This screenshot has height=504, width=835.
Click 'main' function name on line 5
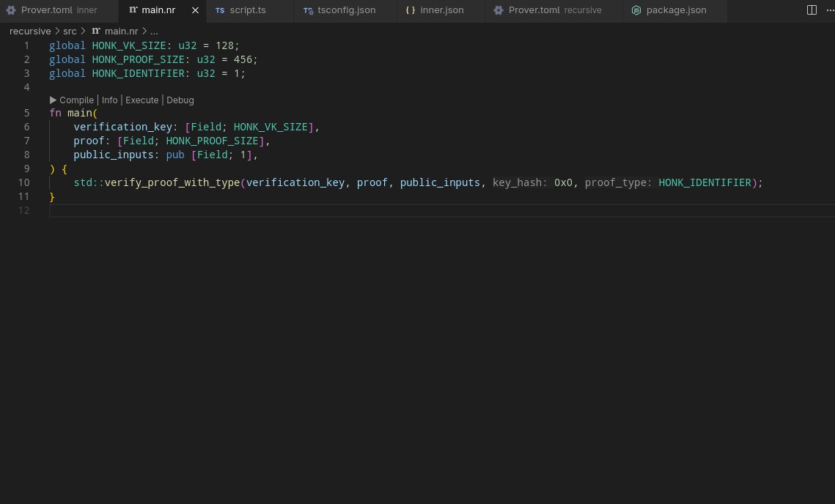(79, 114)
